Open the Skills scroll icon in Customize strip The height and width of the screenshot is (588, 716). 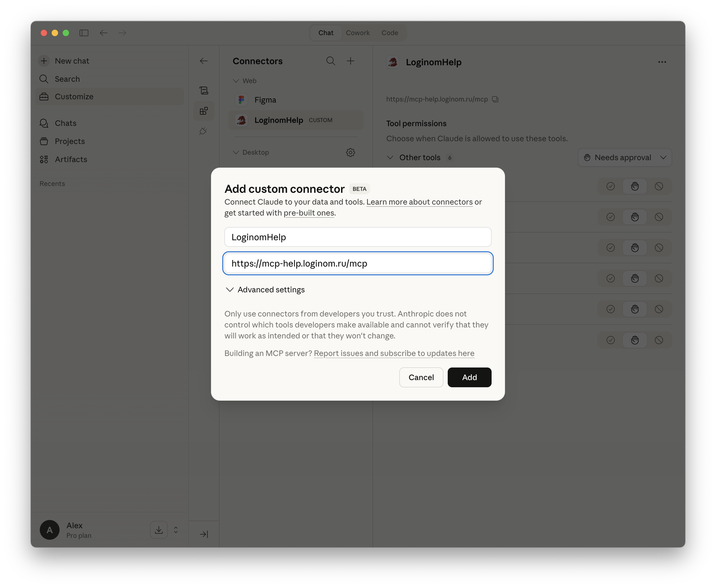(x=204, y=91)
